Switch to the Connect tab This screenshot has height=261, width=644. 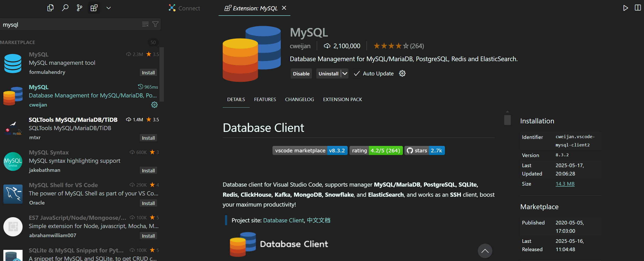(184, 8)
